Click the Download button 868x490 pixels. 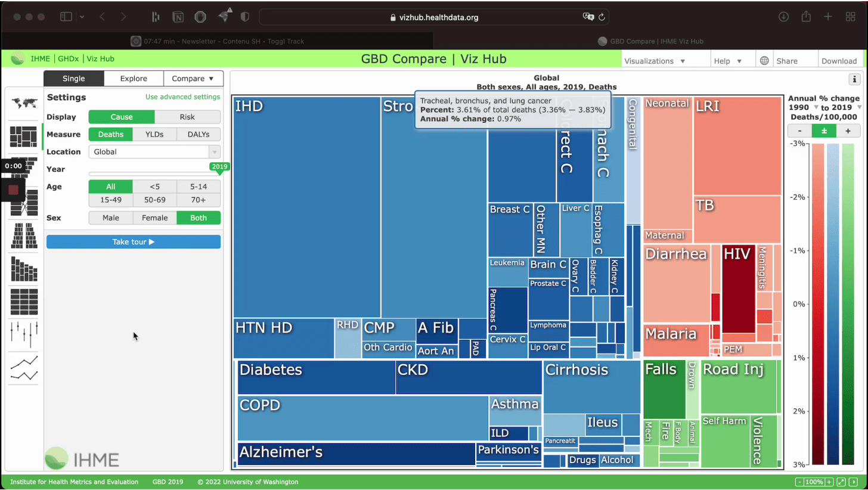839,61
